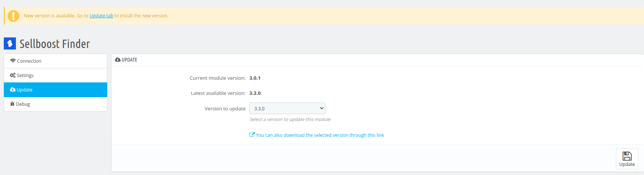This screenshot has height=175, width=644.
Task: Click the Sellboost Finder title text
Action: coord(55,44)
